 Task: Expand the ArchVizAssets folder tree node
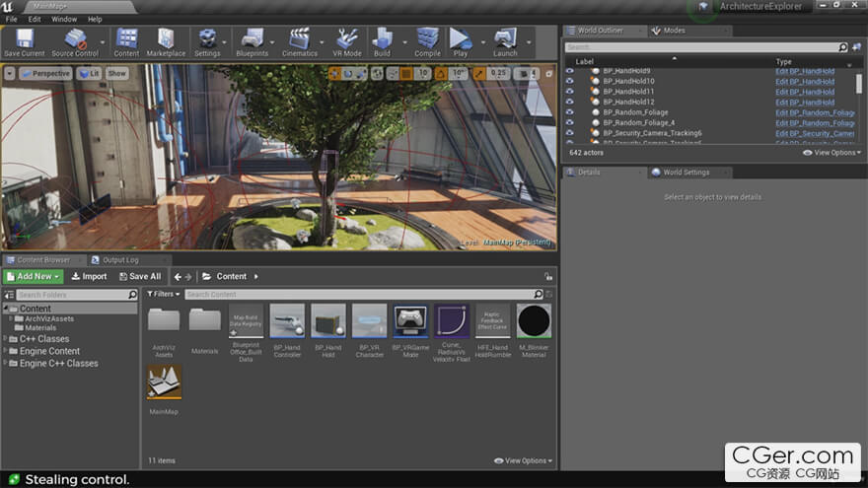13,318
